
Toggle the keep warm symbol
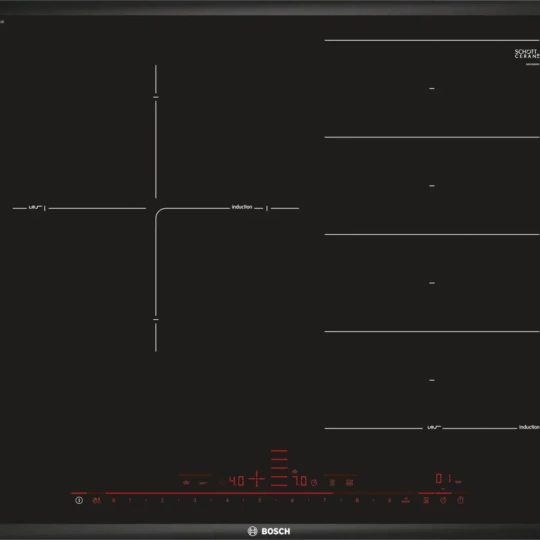186,482
